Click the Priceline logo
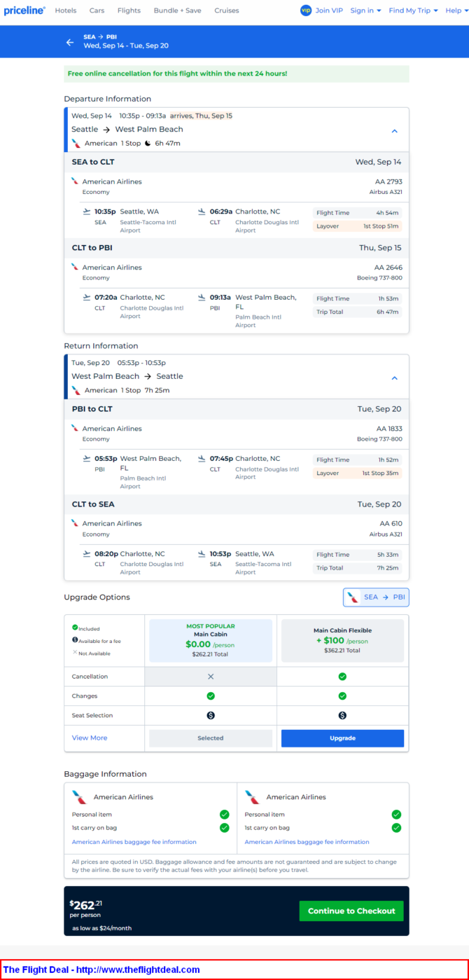Viewport: 469px width, 980px height. click(x=24, y=11)
